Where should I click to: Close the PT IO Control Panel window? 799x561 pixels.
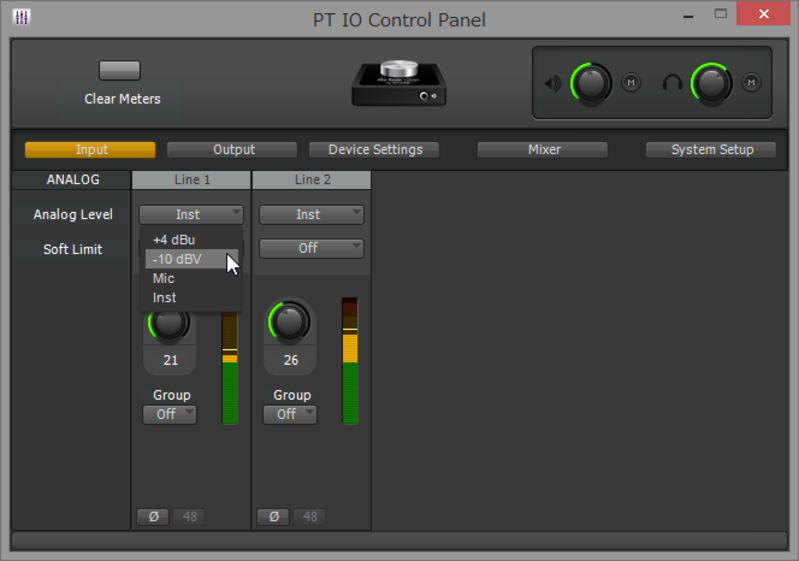763,14
